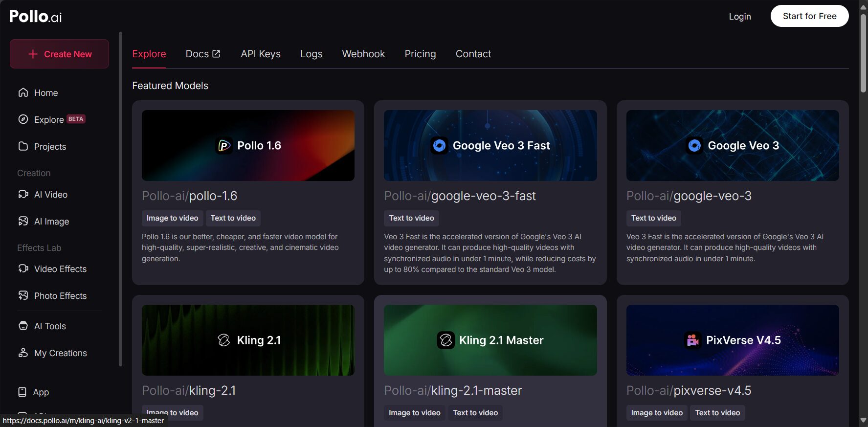868x427 pixels.
Task: Click the Pollo 1.6 banner thumbnail
Action: [248, 145]
